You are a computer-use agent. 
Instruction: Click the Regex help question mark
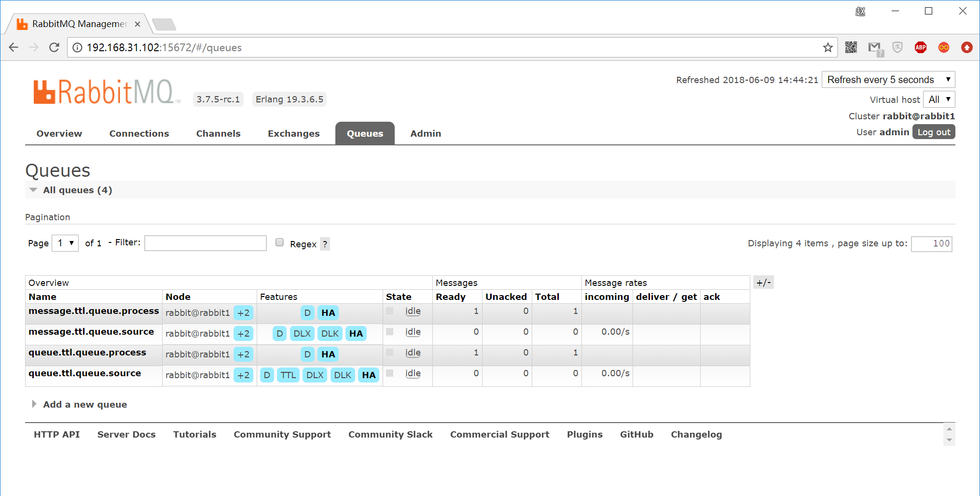pos(325,244)
